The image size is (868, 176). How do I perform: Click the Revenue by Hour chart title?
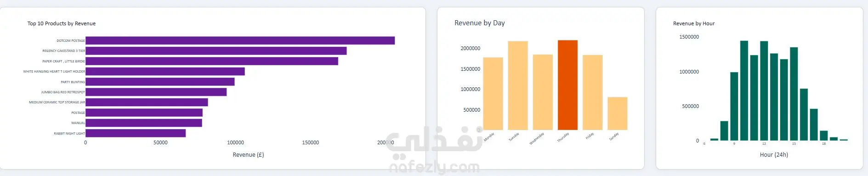pyautogui.click(x=694, y=23)
